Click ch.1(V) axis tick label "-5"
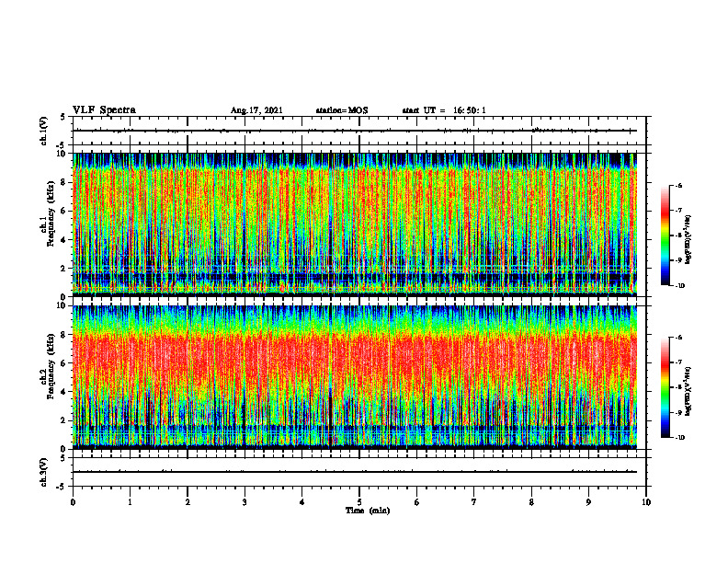 click(x=62, y=144)
